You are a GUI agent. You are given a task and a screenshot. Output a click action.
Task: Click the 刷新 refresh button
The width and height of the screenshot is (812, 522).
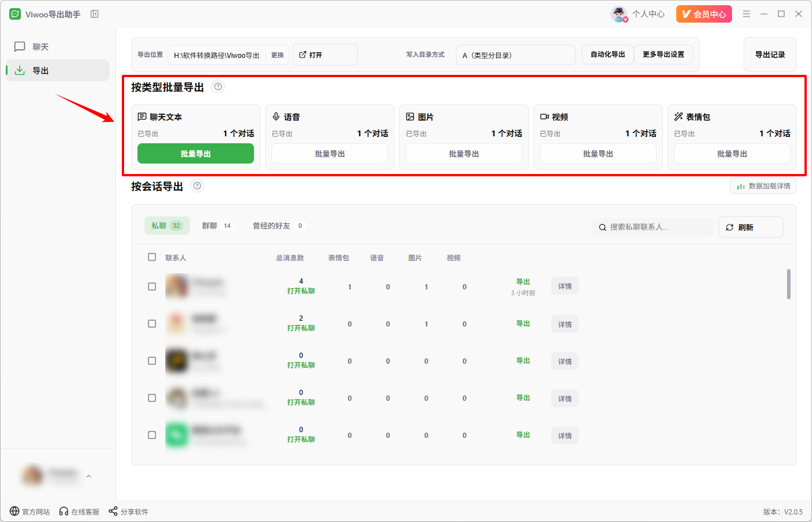click(751, 227)
